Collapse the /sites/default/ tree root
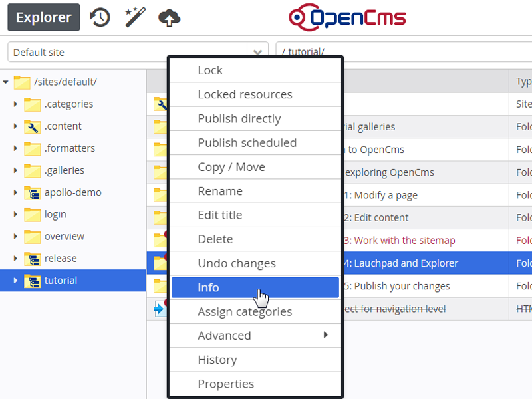The height and width of the screenshot is (399, 532). (6, 82)
